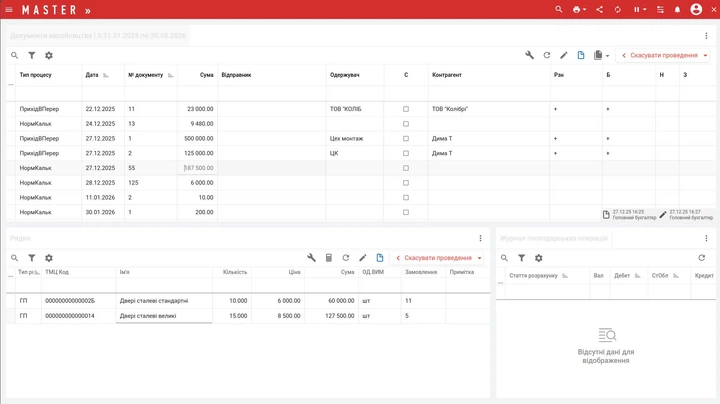Open the pause dropdown in the header
This screenshot has height=404, width=720.
pos(639,9)
